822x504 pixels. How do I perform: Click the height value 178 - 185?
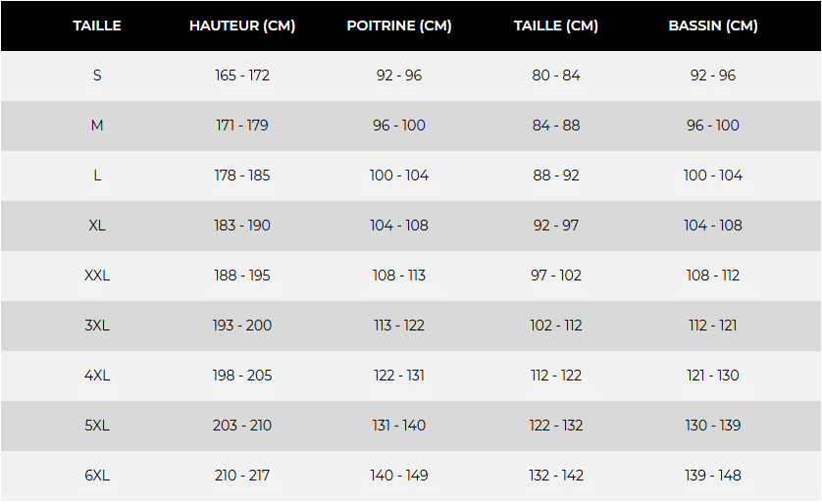click(x=242, y=176)
